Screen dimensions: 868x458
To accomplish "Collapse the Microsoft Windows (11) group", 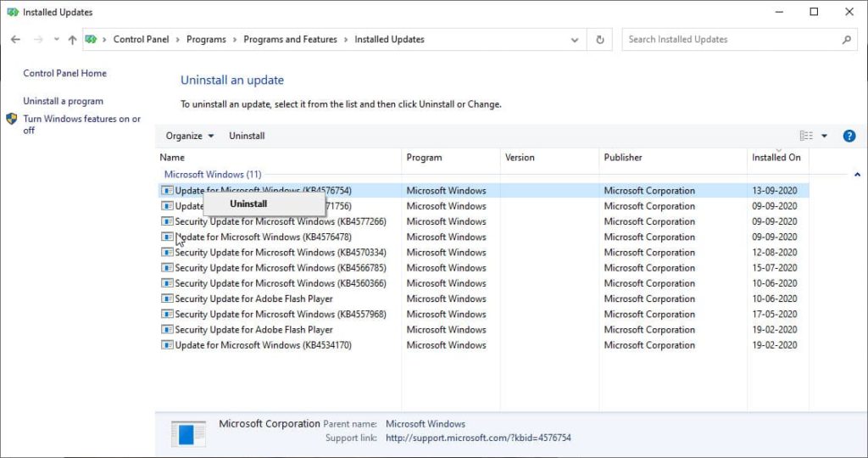I will 857,175.
